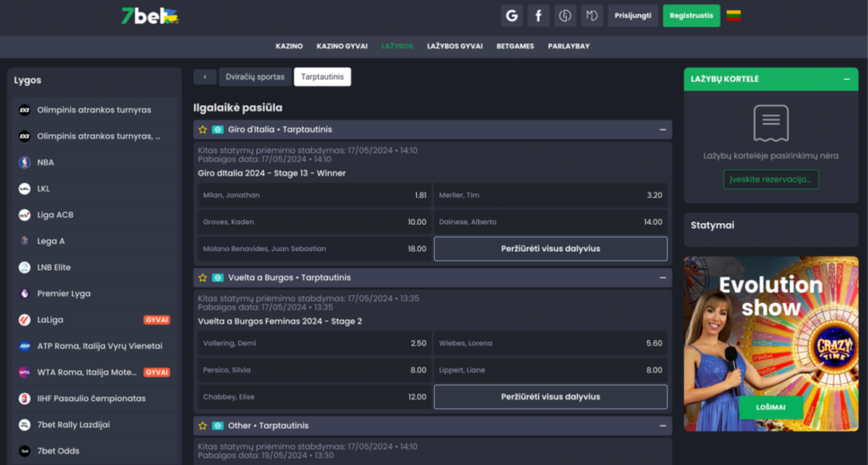Bet on Chabbey, Elise at 12.00
Viewport: 868px width, 465px height.
[314, 397]
